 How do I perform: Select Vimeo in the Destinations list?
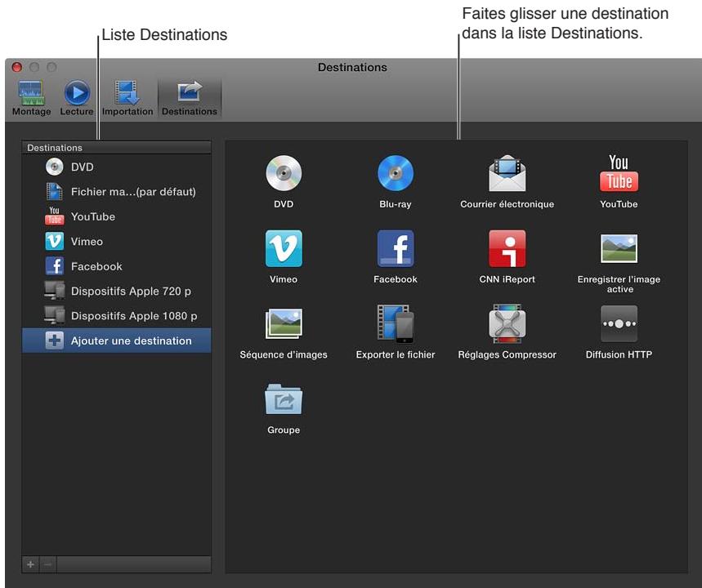[x=116, y=242]
